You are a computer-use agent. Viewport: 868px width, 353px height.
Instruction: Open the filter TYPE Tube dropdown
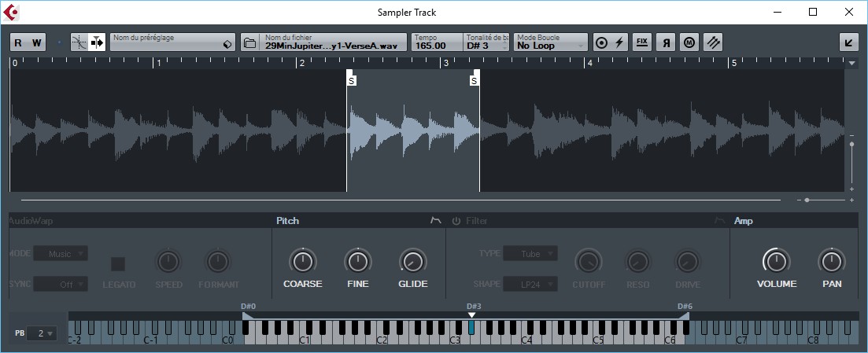(530, 253)
